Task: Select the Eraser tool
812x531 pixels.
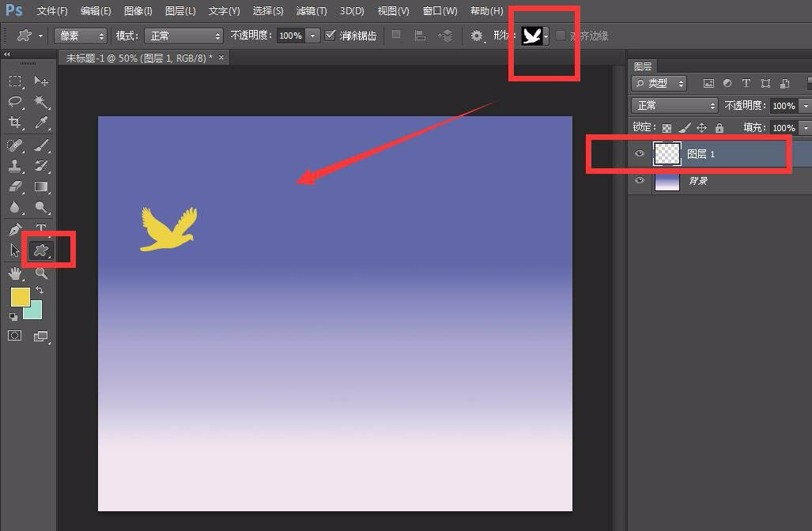Action: [15, 186]
